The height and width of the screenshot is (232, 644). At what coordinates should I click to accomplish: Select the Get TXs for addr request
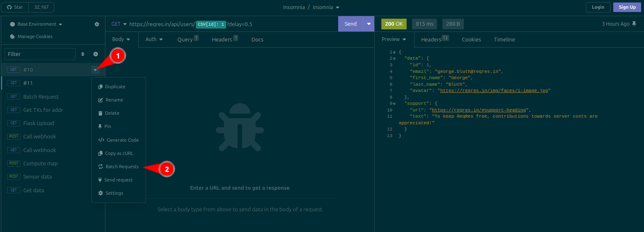[53, 110]
